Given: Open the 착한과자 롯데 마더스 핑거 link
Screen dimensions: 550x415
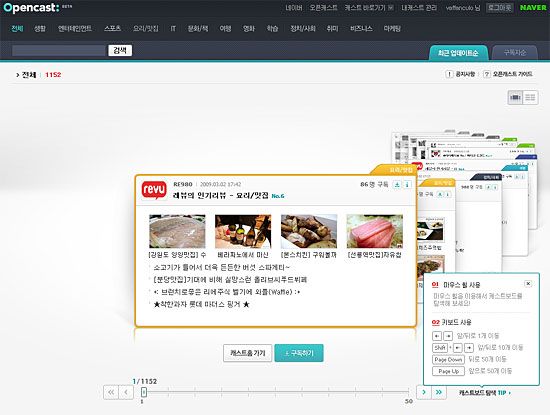Looking at the screenshot, I should click(x=202, y=304).
